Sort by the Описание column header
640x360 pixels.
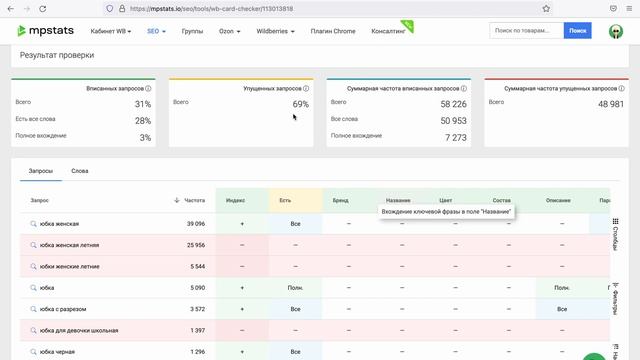click(x=558, y=200)
